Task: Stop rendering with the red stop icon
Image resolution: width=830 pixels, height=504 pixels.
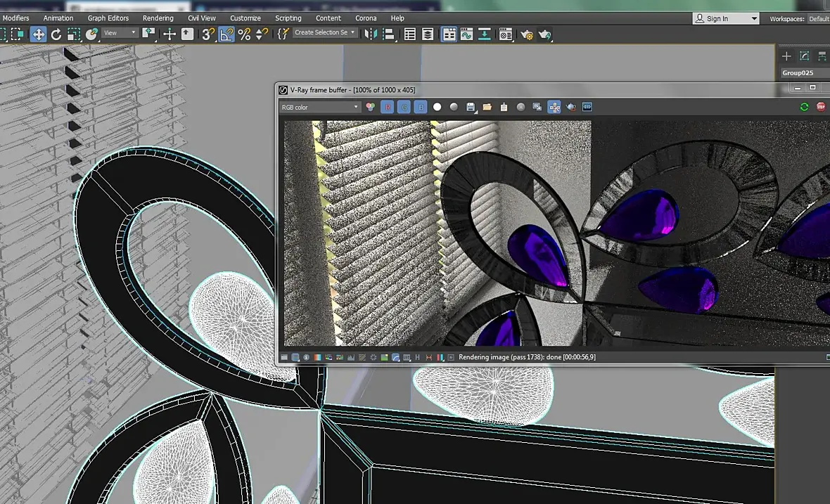Action: coord(821,107)
